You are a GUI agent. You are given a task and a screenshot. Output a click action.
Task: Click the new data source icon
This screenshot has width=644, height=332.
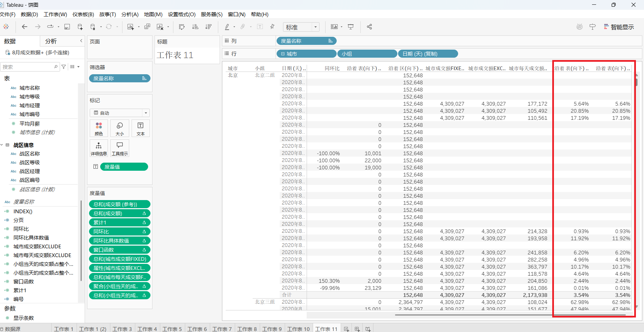click(80, 27)
